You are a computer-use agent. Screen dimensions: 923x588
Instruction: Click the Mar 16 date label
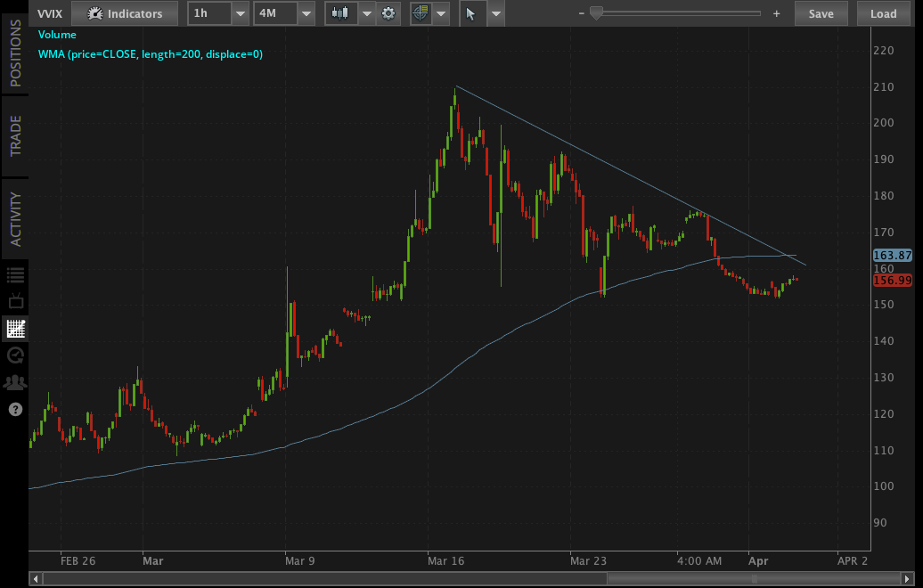[x=445, y=561]
